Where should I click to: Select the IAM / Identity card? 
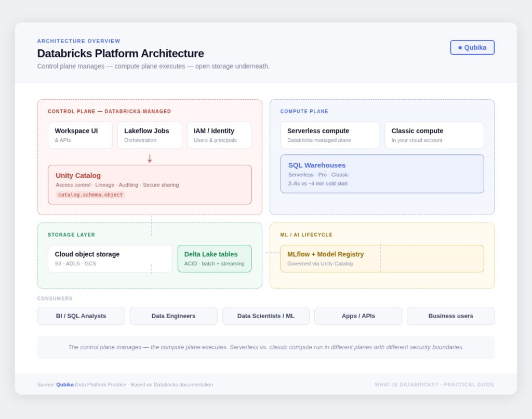pos(219,135)
